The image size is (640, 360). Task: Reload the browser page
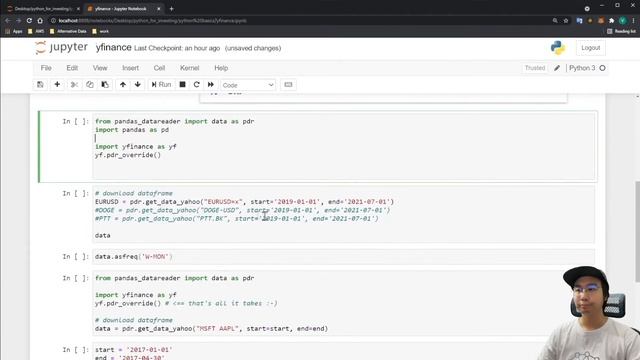(x=29, y=20)
